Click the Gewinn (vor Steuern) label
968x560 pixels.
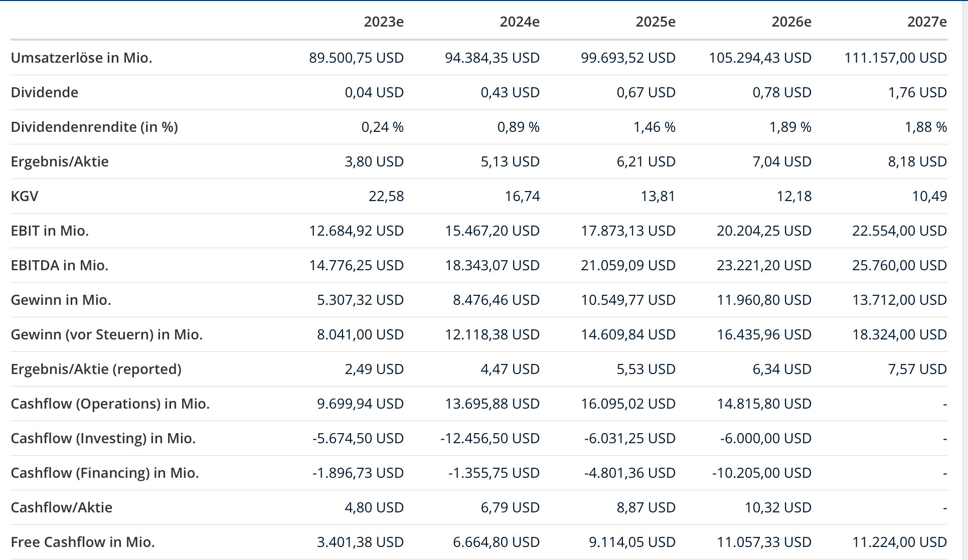tap(106, 334)
